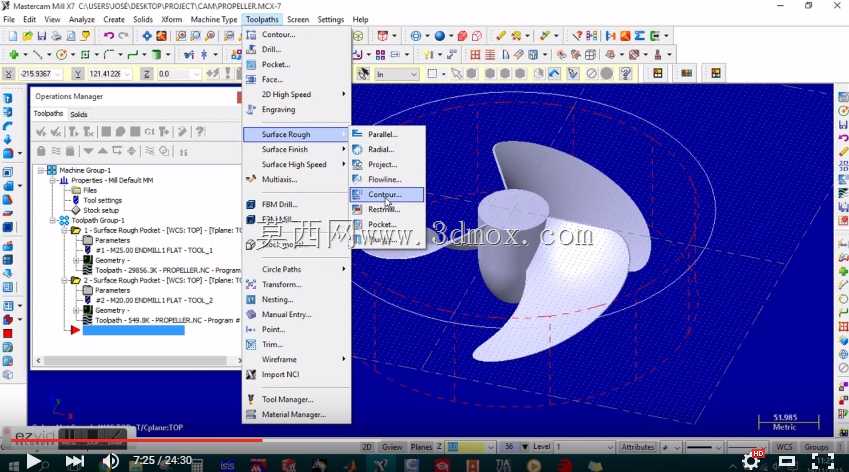Print using the printer toolbar icon

point(56,36)
